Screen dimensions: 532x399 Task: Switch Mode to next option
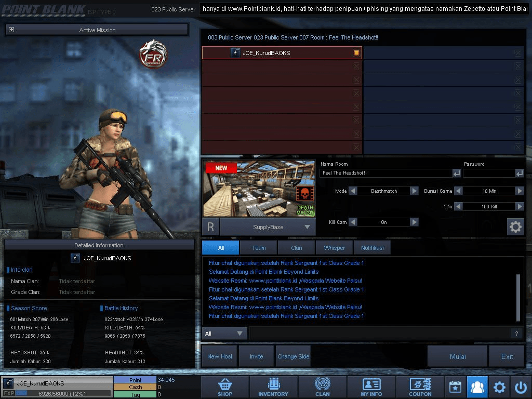tap(414, 191)
